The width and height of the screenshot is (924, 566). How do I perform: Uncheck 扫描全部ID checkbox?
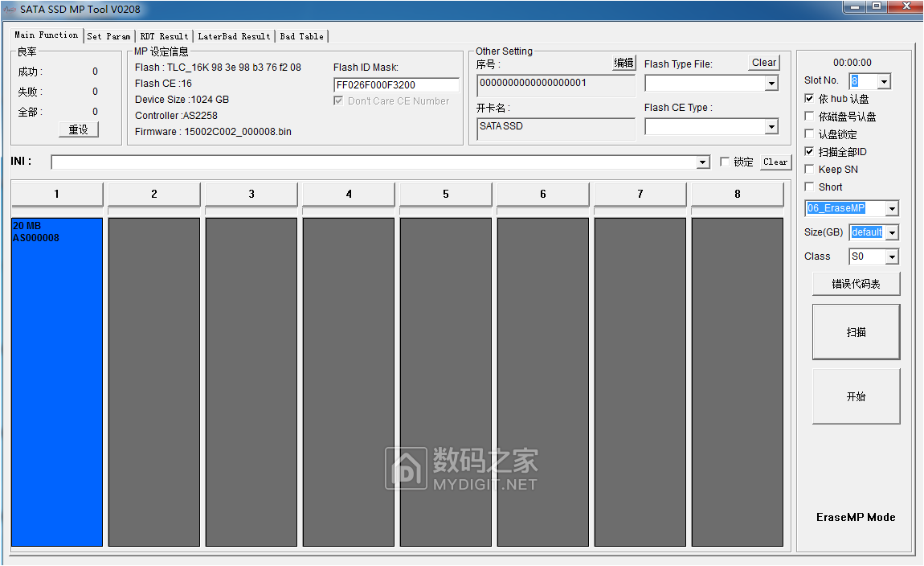pos(810,151)
